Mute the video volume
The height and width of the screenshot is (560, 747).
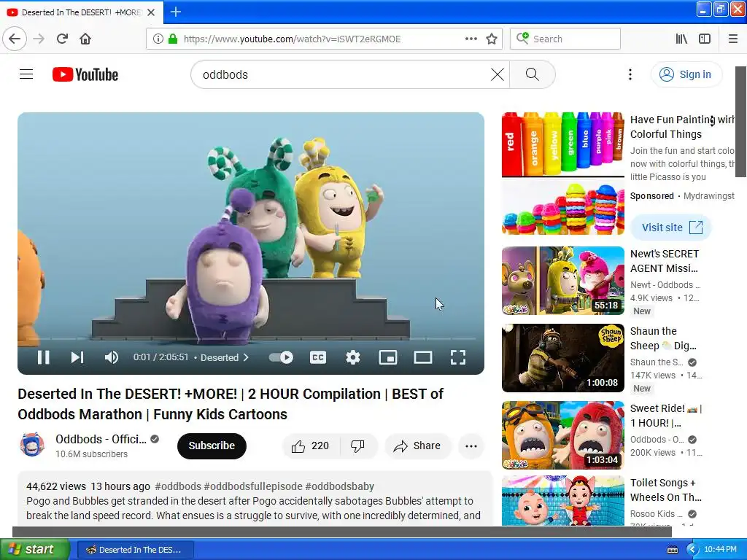[111, 357]
